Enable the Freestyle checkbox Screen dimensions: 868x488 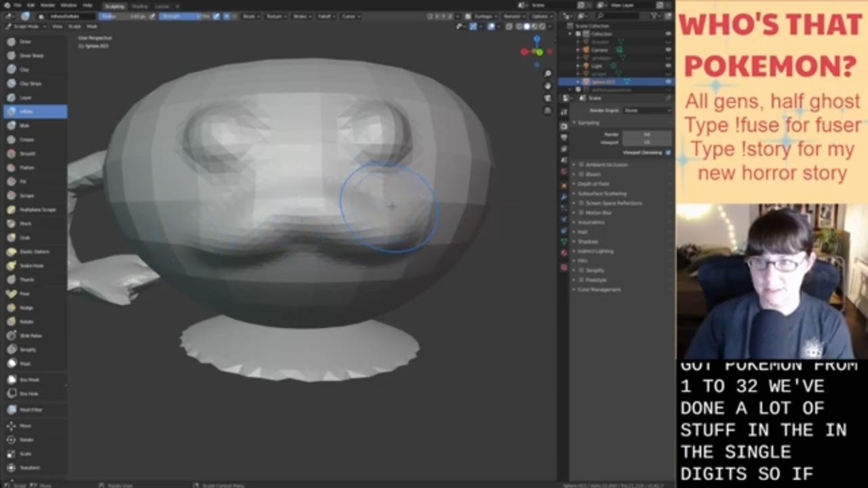tap(581, 280)
